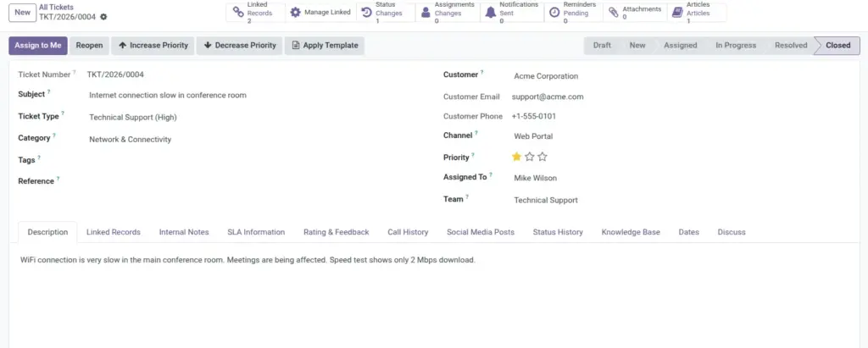Click customer email support@acme.com
This screenshot has width=868, height=348.
coord(548,97)
